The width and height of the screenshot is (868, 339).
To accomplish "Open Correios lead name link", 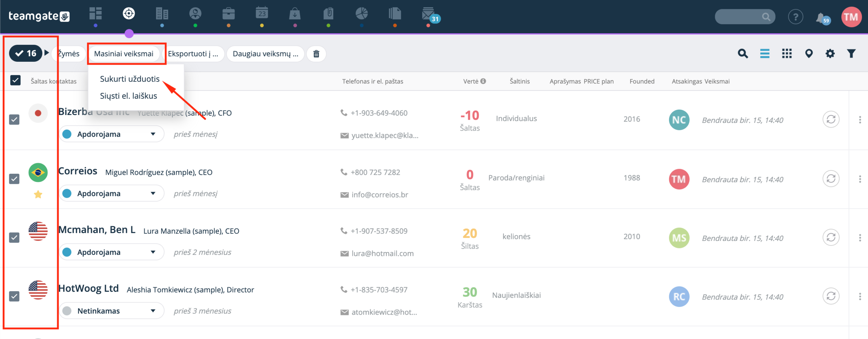I will click(x=78, y=171).
